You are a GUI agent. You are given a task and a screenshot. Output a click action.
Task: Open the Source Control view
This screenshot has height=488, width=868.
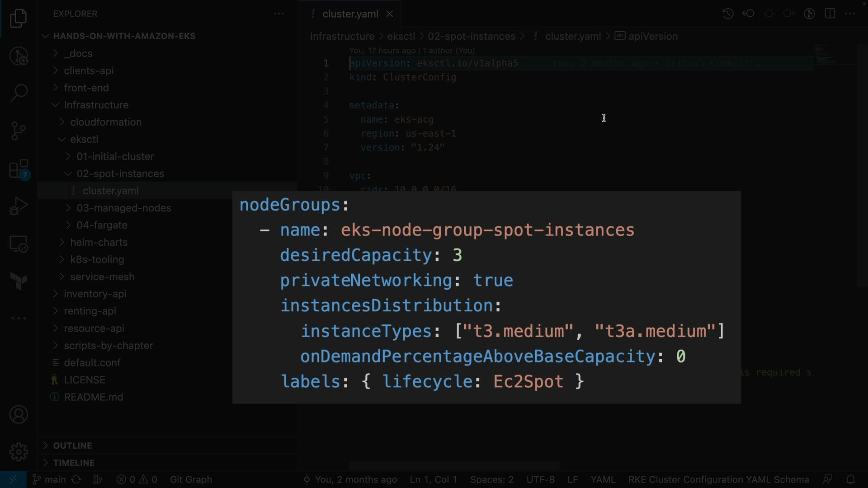[19, 131]
